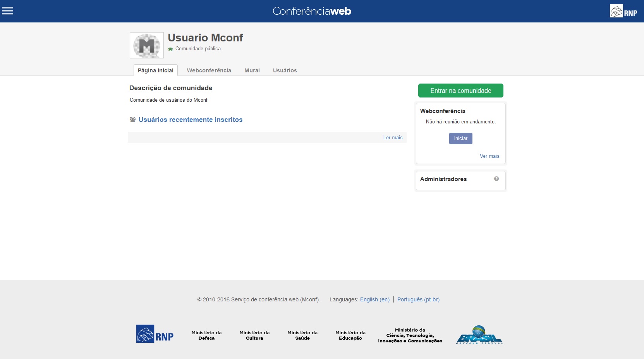This screenshot has width=644, height=359.
Task: Switch language to English (en)
Action: point(374,299)
